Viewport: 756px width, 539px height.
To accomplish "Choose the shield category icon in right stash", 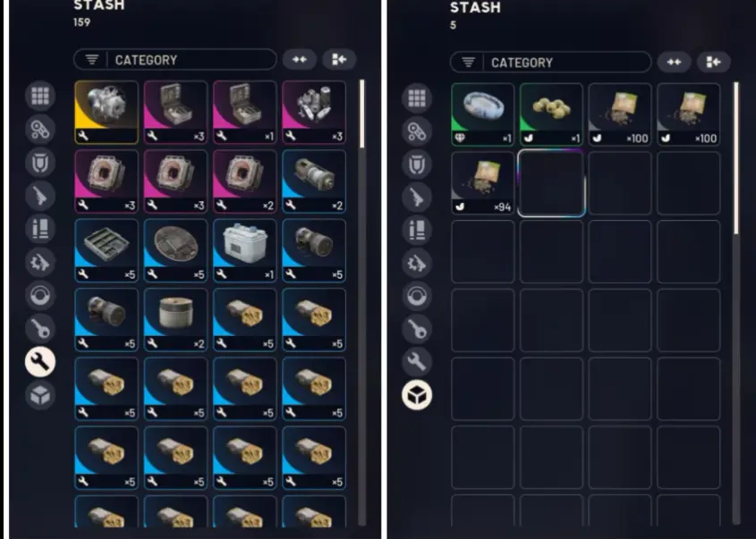I will click(417, 164).
